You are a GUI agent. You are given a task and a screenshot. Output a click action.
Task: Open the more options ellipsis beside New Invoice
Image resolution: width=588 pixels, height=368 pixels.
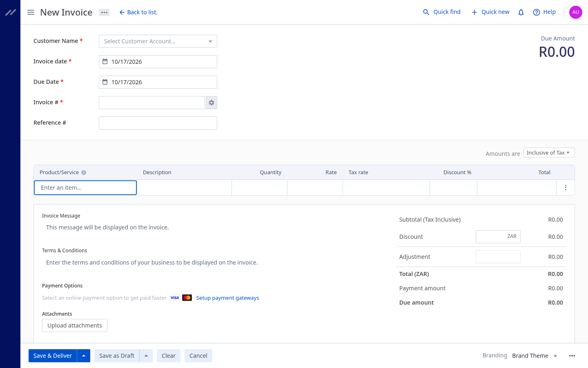(x=105, y=12)
